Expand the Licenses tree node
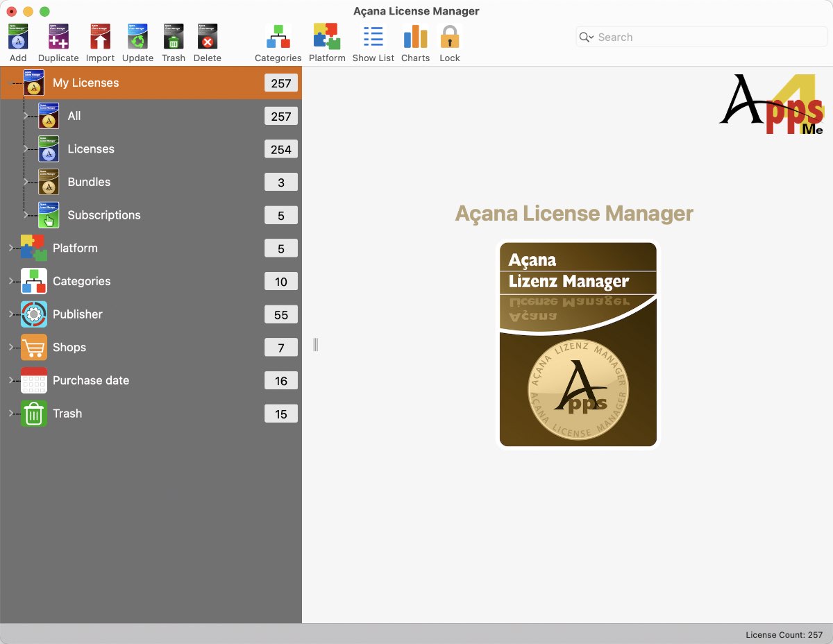 click(26, 149)
